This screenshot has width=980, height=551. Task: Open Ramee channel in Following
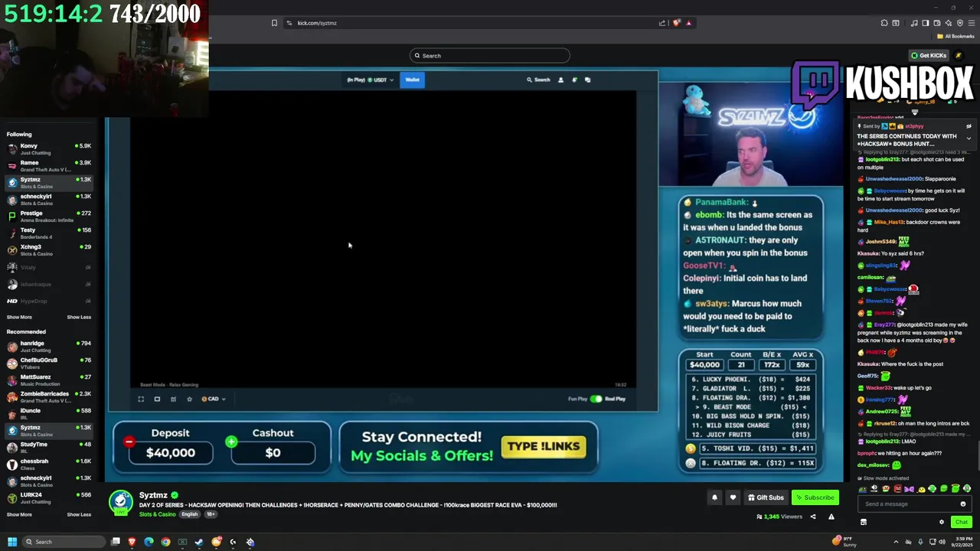click(x=48, y=165)
